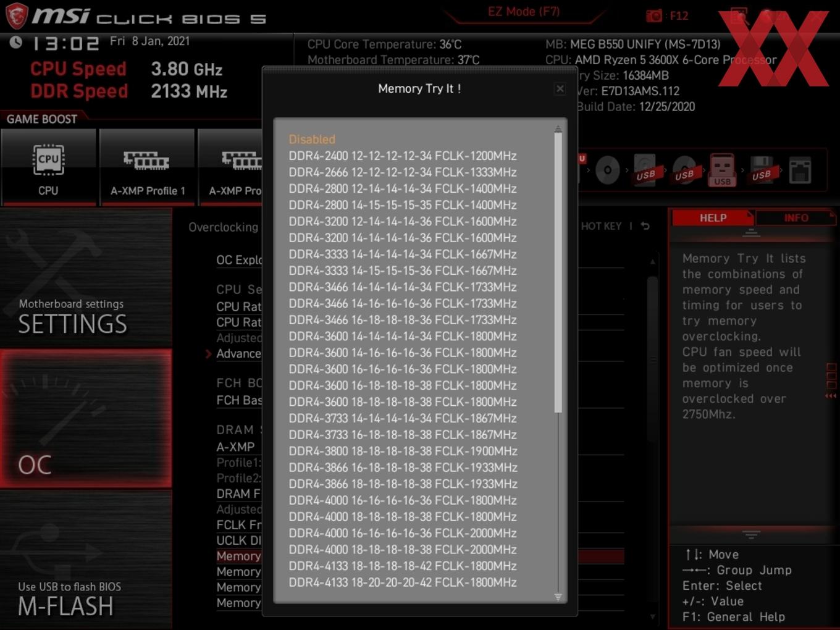
Task: Select DDR4-4000 18-18-18-18-38 FCLK-2000MHz
Action: tap(403, 550)
